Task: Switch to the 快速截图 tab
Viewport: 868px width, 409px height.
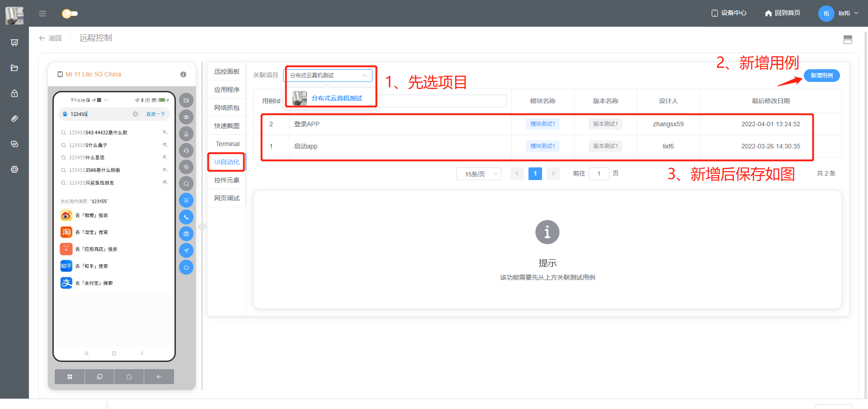Action: click(227, 126)
